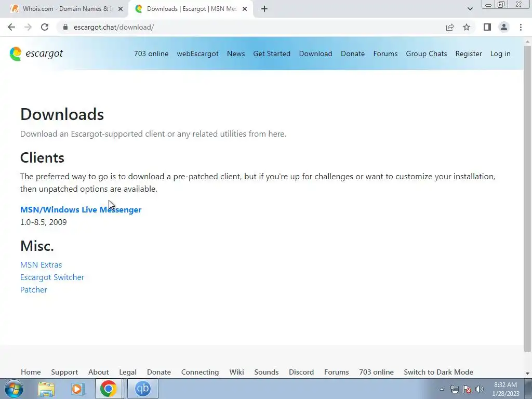Click the footer Forums link
The height and width of the screenshot is (399, 532).
pyautogui.click(x=336, y=372)
